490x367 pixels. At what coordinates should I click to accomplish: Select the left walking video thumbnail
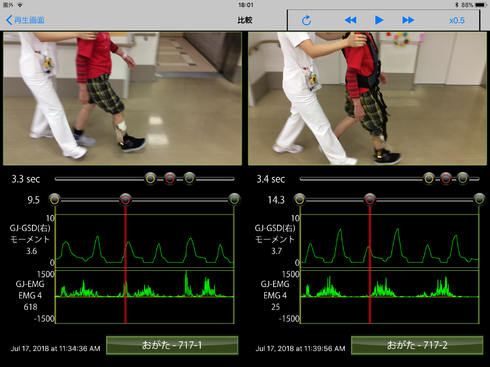pos(122,98)
